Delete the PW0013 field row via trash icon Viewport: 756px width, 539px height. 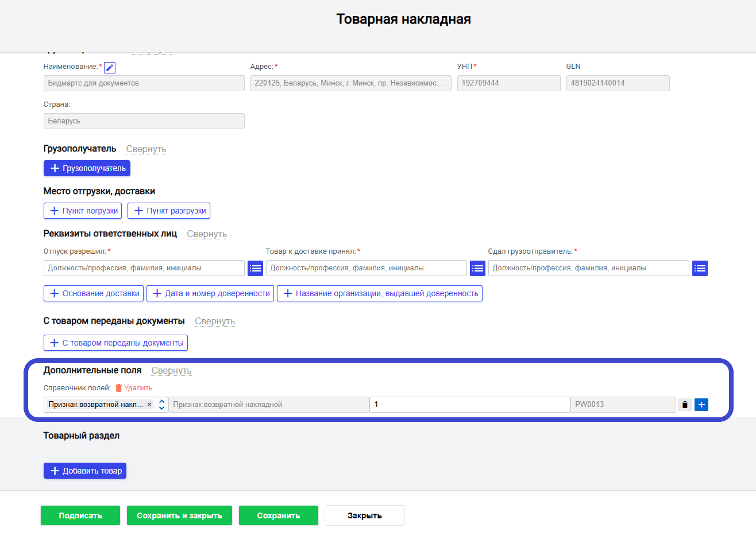[685, 404]
